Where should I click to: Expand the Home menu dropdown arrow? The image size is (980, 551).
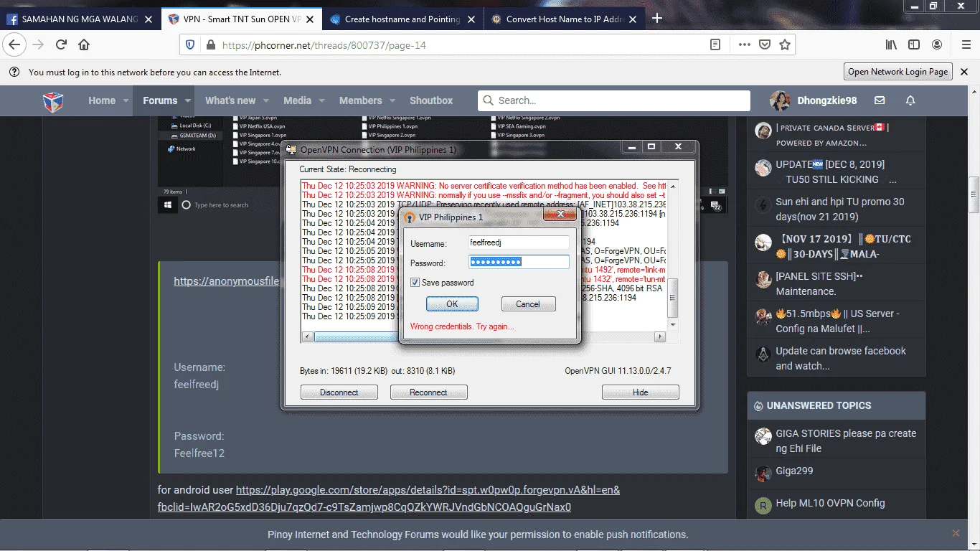126,101
